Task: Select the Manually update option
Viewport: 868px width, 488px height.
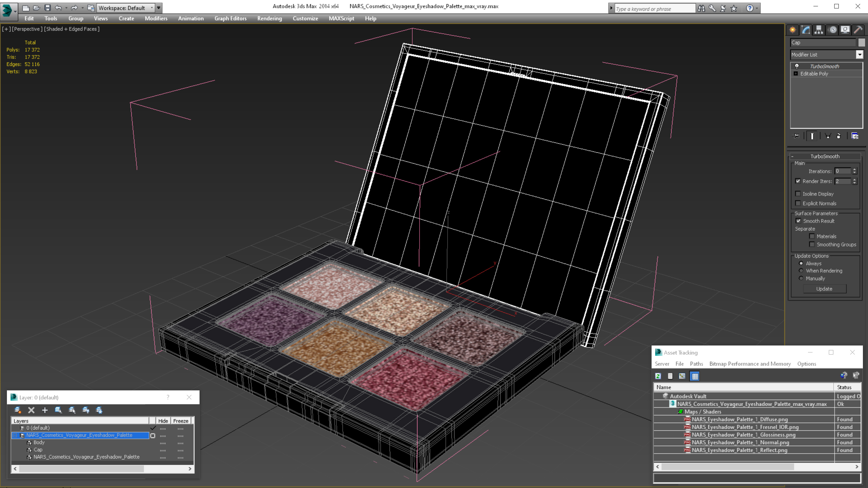Action: tap(801, 279)
